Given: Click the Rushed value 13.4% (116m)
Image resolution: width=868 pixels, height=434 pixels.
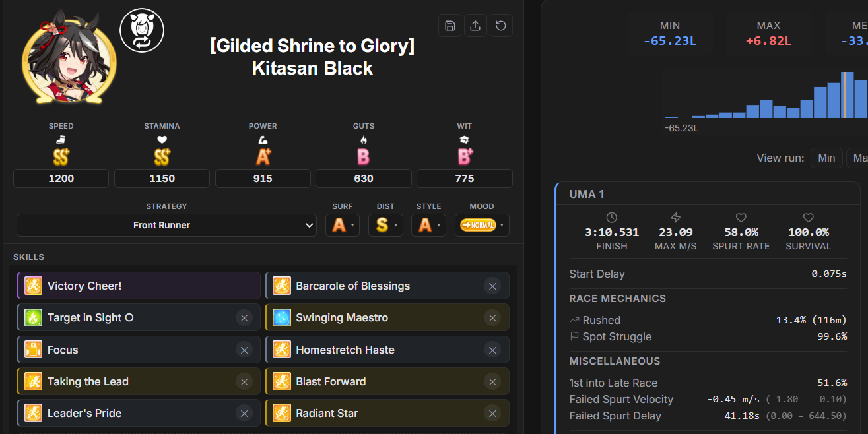Looking at the screenshot, I should (811, 320).
